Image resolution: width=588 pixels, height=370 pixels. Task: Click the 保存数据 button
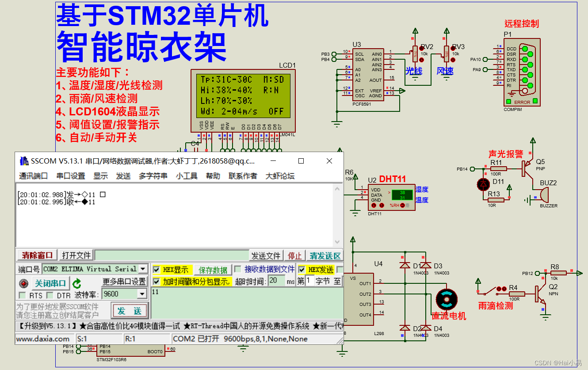click(x=213, y=270)
